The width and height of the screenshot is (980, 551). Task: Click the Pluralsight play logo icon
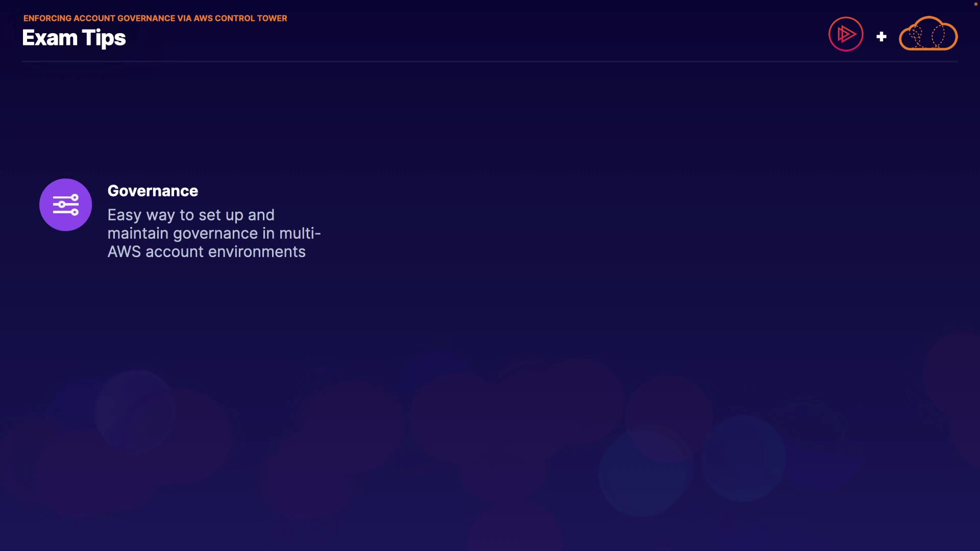846,34
